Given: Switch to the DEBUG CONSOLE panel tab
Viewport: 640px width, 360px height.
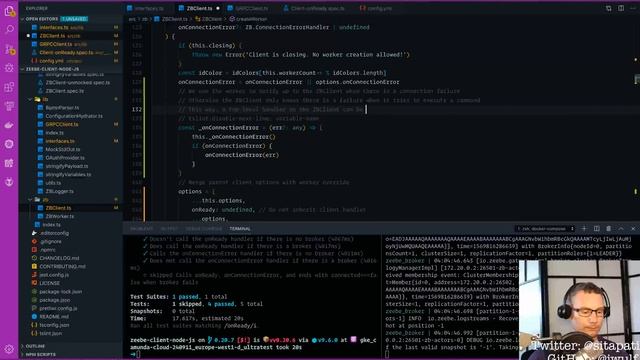Looking at the screenshot, I should [204, 229].
